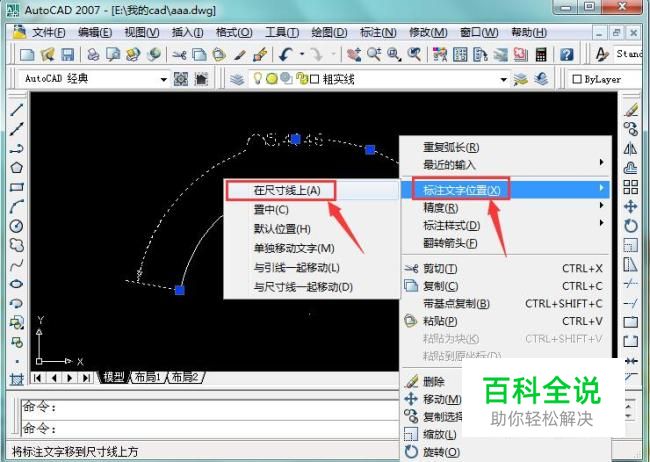Select the Arc draw tool
This screenshot has height=462, width=650.
tap(17, 207)
